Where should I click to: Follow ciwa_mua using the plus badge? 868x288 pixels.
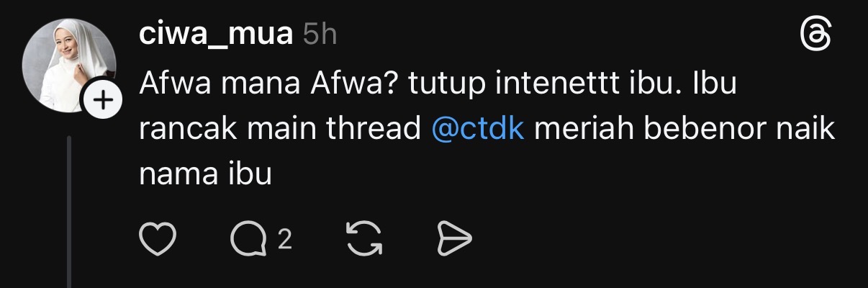[103, 103]
